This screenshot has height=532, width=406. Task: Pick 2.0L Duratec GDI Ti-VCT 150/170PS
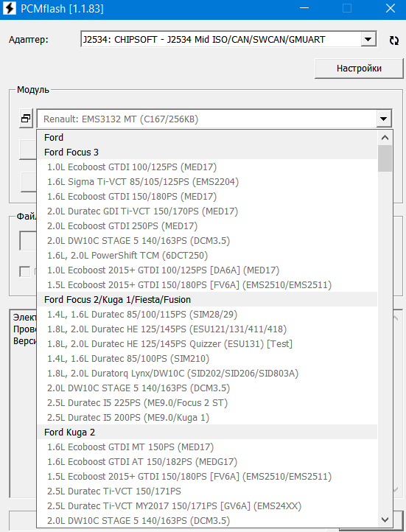point(207,211)
